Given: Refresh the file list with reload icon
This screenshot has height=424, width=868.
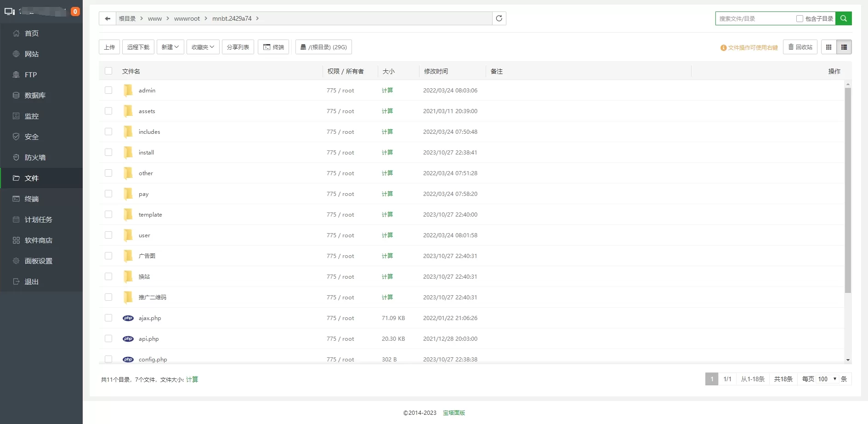Looking at the screenshot, I should 499,18.
